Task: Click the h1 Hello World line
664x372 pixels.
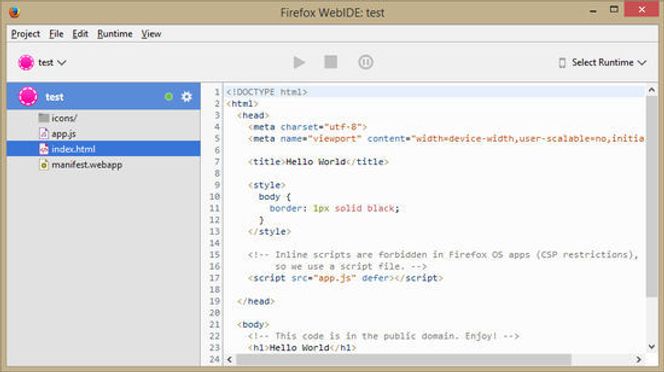Action: point(302,348)
